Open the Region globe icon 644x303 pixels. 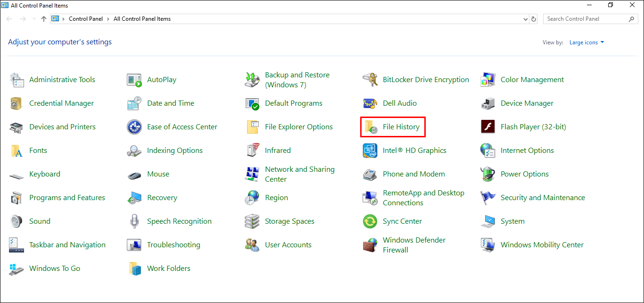252,198
